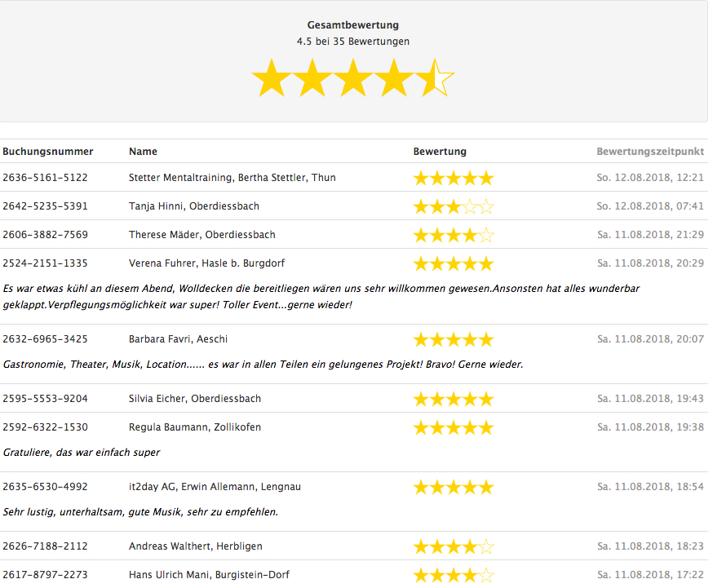Click Barbara Favri's five-star rating
Screen dimensions: 713x588
(454, 339)
